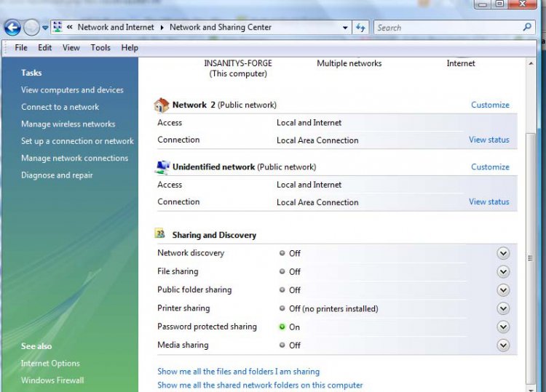The image size is (546, 392).
Task: Click into the Search box
Action: pyautogui.click(x=449, y=28)
